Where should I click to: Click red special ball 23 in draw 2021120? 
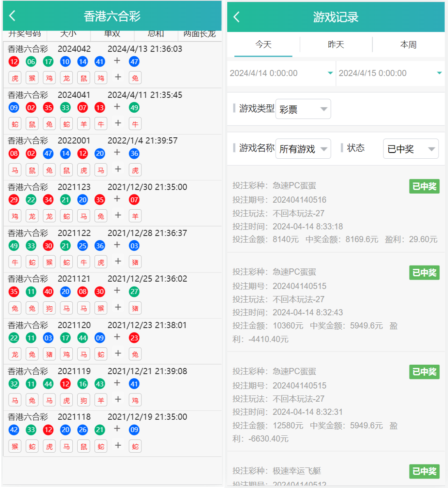134,338
